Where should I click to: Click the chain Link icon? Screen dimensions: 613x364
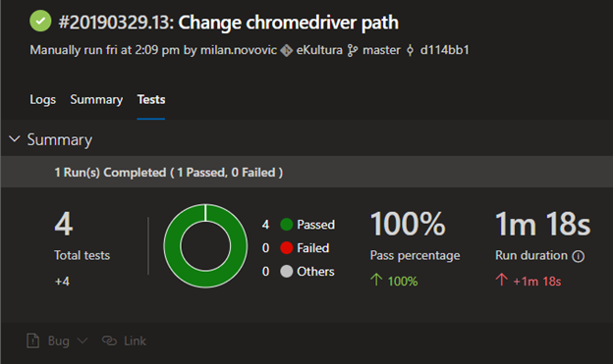point(109,340)
